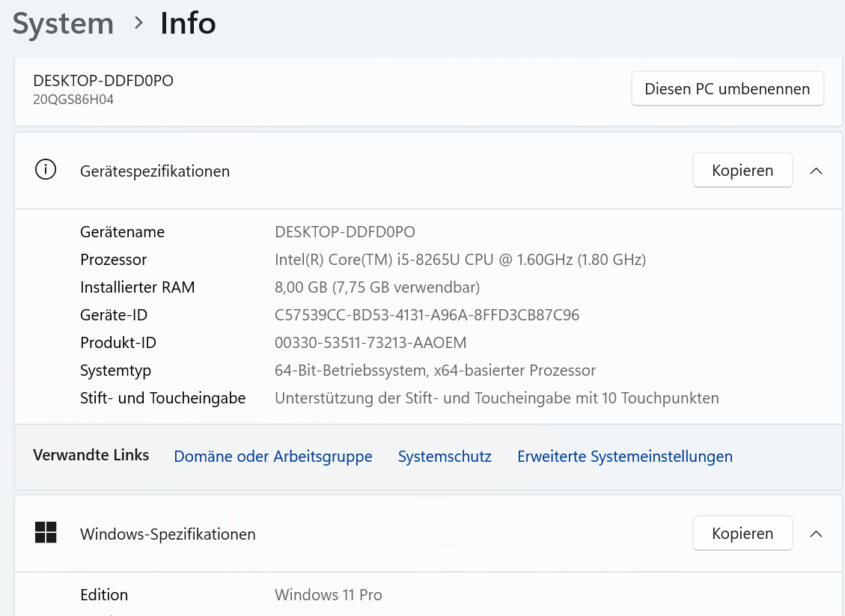
Task: Copy the Gerätespezifikationen with Kopieren
Action: click(742, 171)
